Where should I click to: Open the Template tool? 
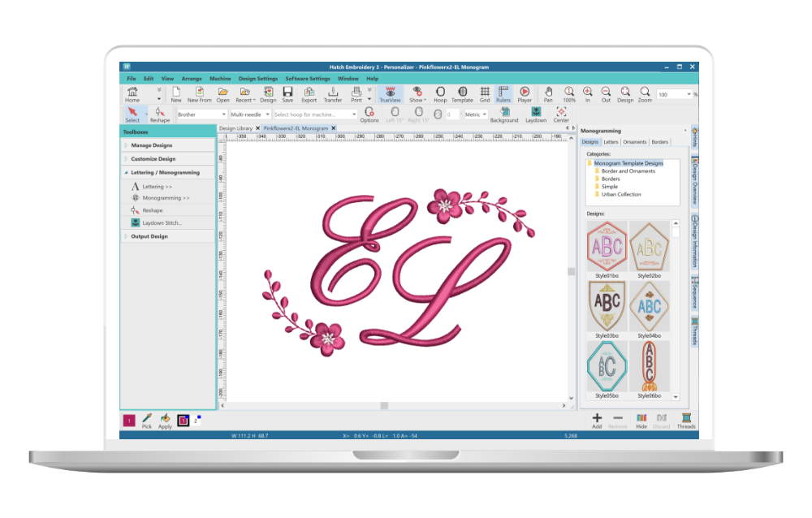pyautogui.click(x=463, y=92)
